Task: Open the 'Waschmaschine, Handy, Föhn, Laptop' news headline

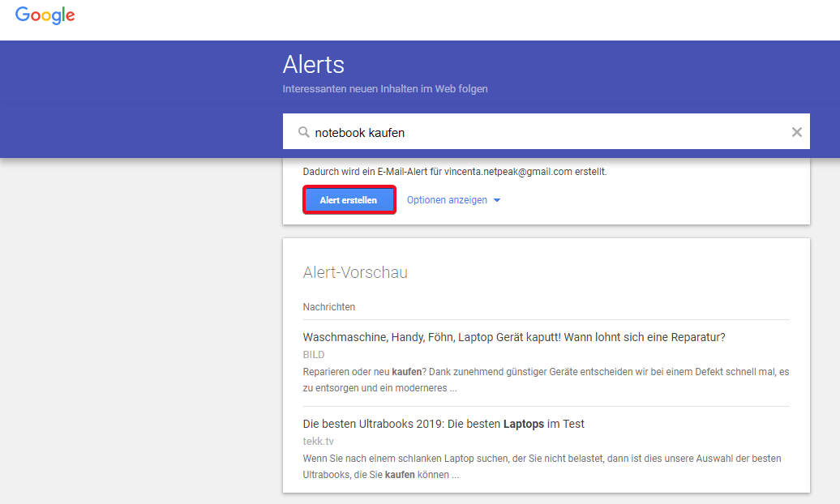Action: [514, 337]
